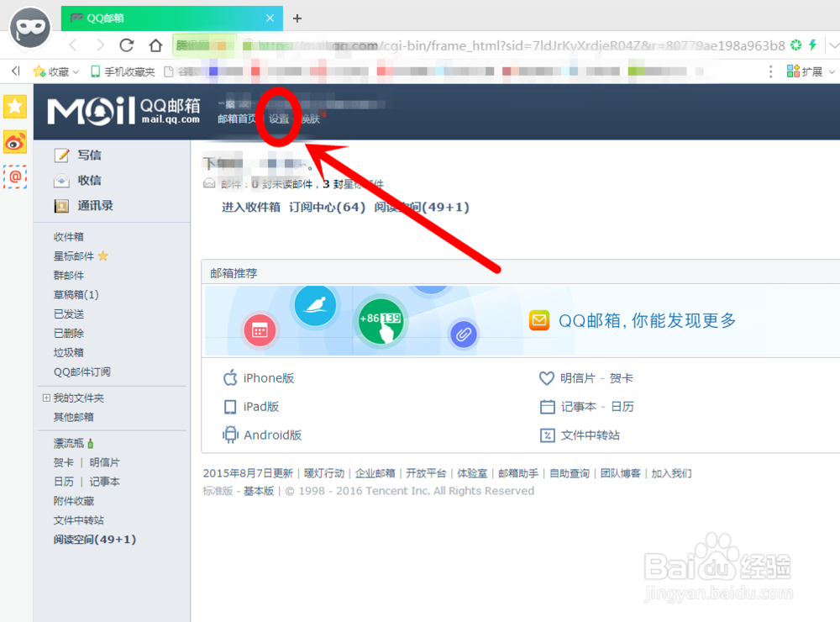This screenshot has height=622, width=840.
Task: Click the Android版 robot icon
Action: pyautogui.click(x=230, y=435)
